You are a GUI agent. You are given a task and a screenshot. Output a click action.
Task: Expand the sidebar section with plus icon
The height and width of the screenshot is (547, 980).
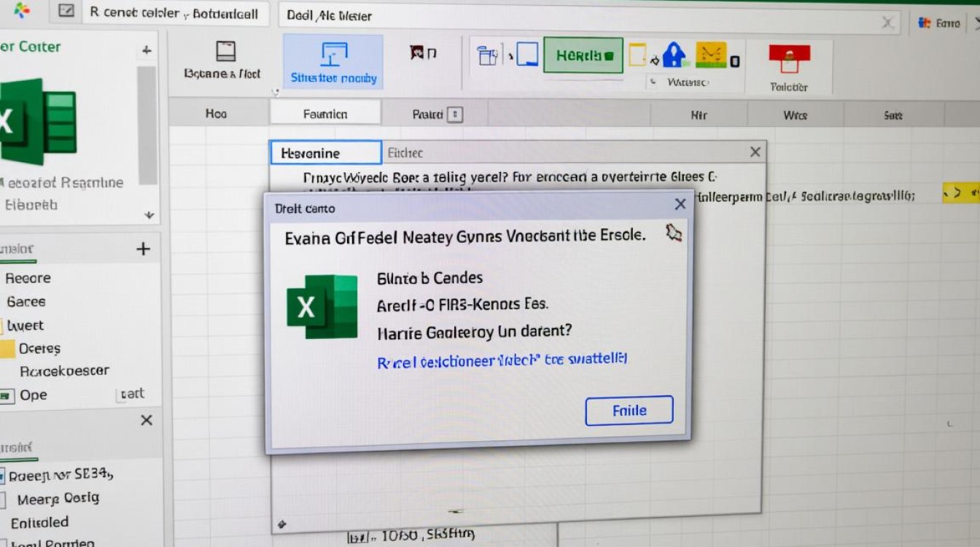pos(143,249)
